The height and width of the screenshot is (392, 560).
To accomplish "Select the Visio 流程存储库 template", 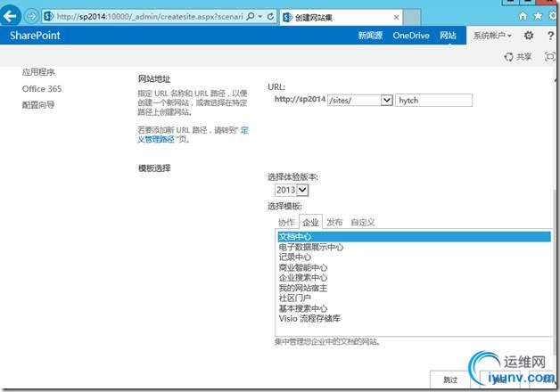I will (x=415, y=318).
